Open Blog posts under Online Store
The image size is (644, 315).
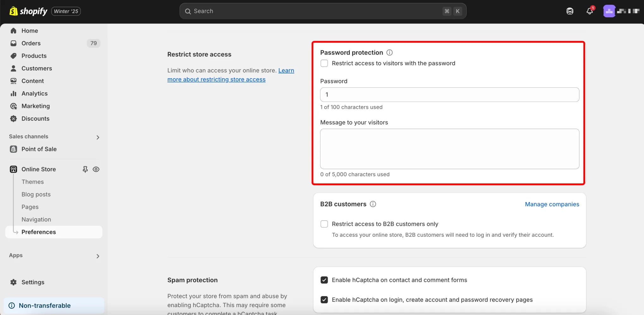click(x=36, y=194)
